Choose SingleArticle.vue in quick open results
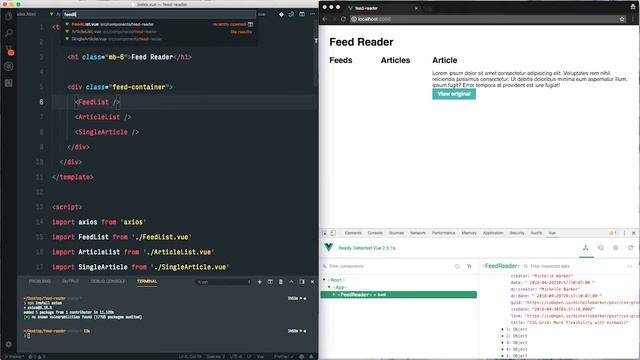 [x=159, y=39]
